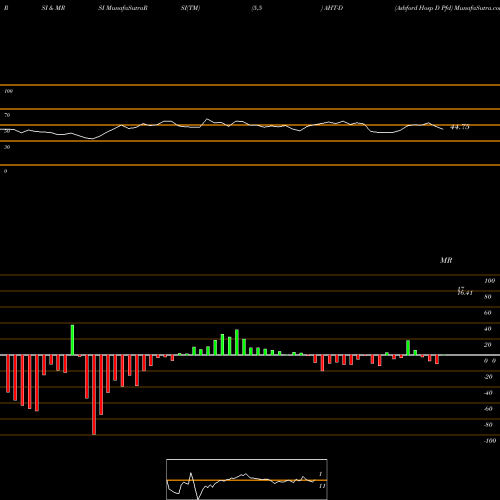Click the 40 label on the MR axis
500x500 pixels.
pos(487,329)
